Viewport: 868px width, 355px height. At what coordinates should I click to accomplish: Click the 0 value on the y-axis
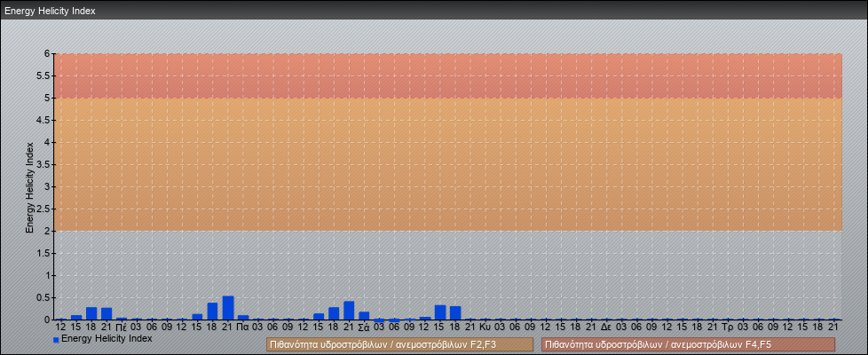(48, 319)
